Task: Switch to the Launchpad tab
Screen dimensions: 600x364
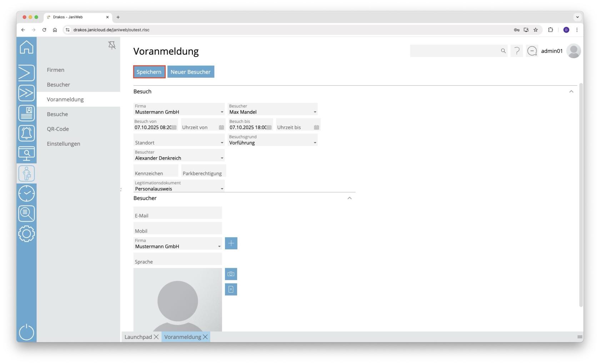Action: point(138,337)
